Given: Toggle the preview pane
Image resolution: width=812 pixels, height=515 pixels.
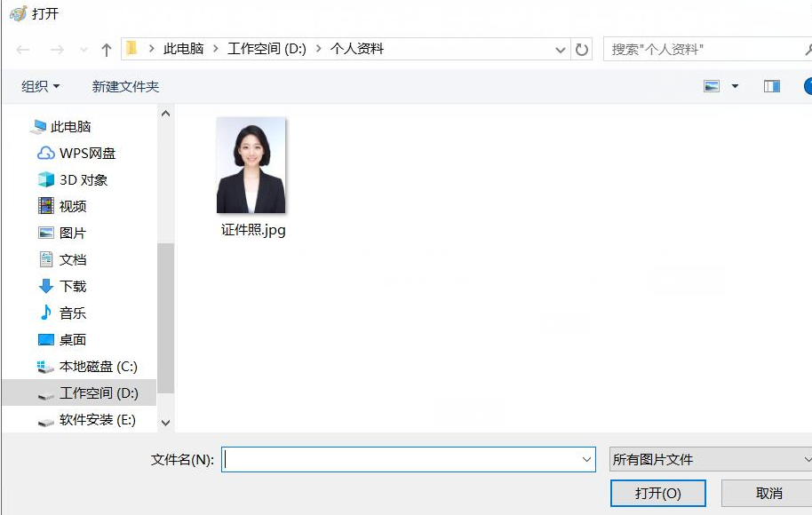Looking at the screenshot, I should click(770, 85).
